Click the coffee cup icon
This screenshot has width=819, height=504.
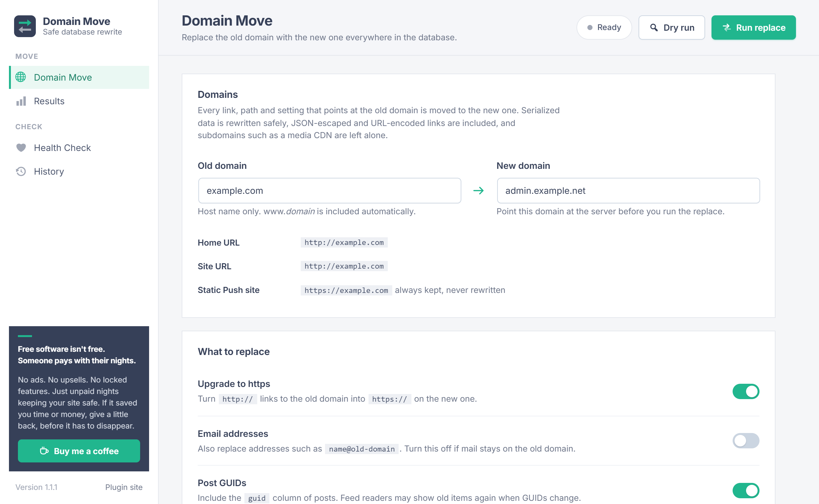coord(44,451)
